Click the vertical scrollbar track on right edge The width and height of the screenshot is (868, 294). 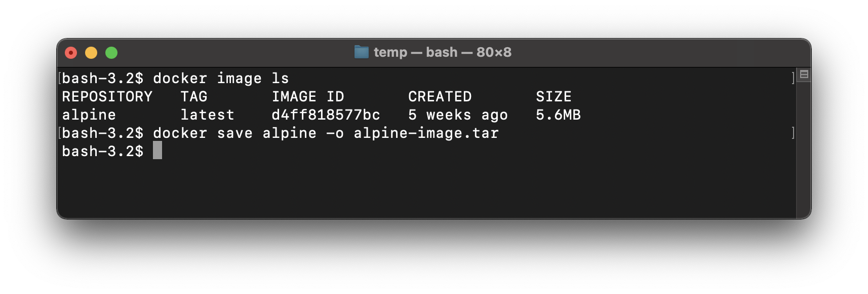point(804,152)
